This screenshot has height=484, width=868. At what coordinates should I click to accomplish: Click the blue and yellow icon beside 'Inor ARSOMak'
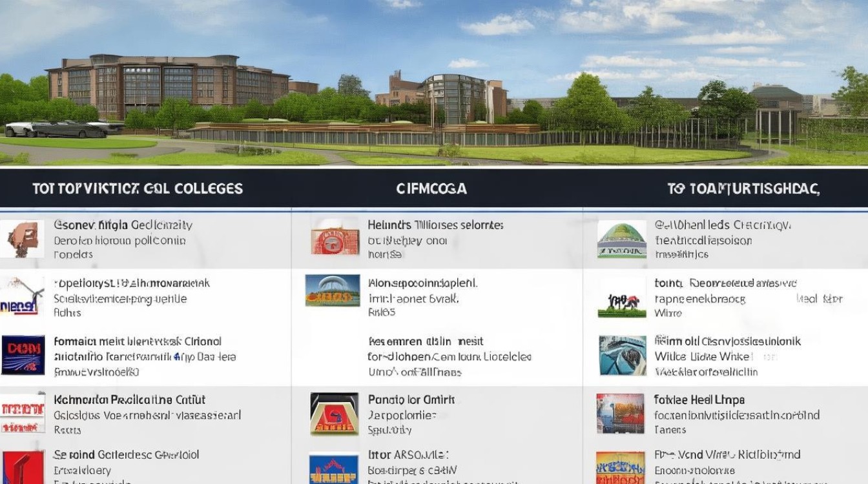click(334, 469)
